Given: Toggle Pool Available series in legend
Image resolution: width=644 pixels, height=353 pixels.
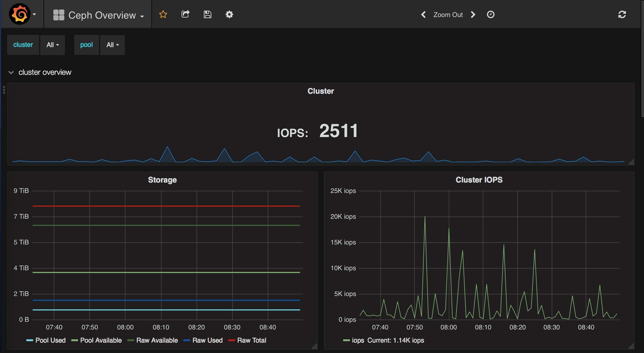Looking at the screenshot, I should click(x=101, y=340).
